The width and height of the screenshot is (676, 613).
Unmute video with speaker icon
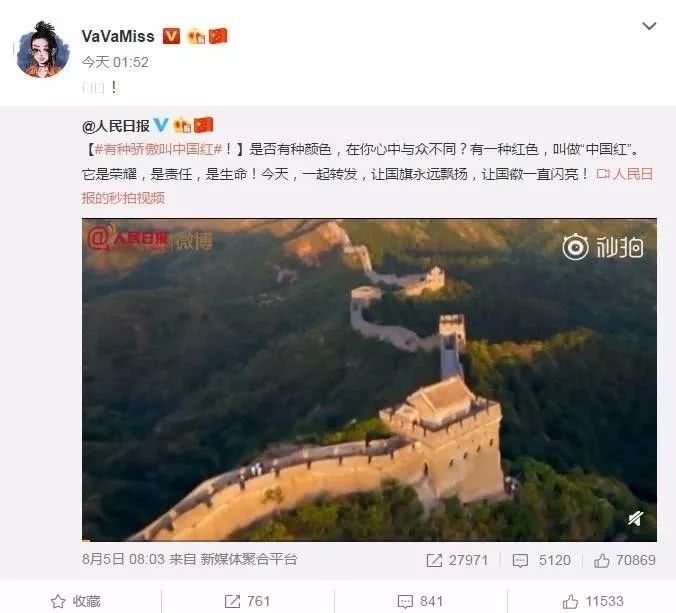[635, 518]
